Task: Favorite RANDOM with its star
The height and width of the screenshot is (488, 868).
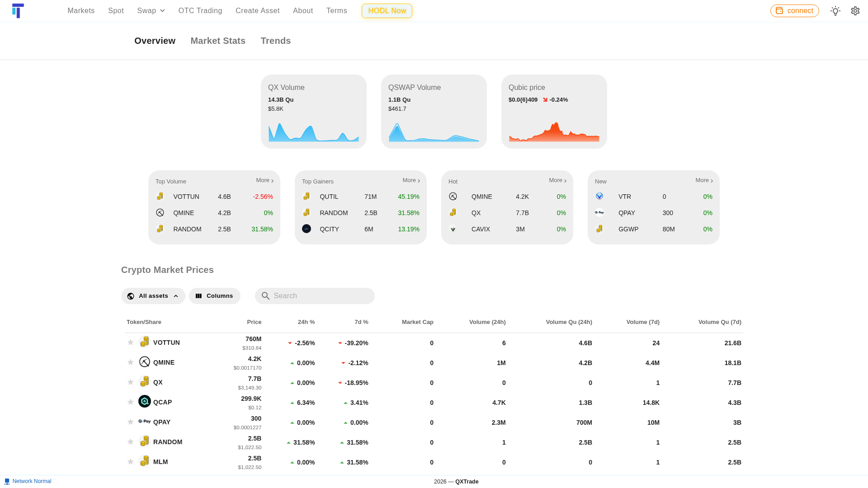Action: (x=131, y=442)
